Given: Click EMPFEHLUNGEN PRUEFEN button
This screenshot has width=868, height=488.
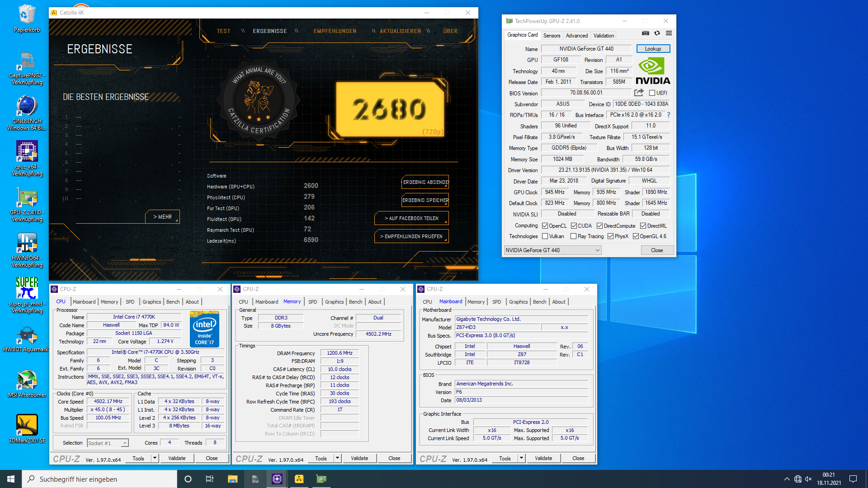Looking at the screenshot, I should coord(411,236).
